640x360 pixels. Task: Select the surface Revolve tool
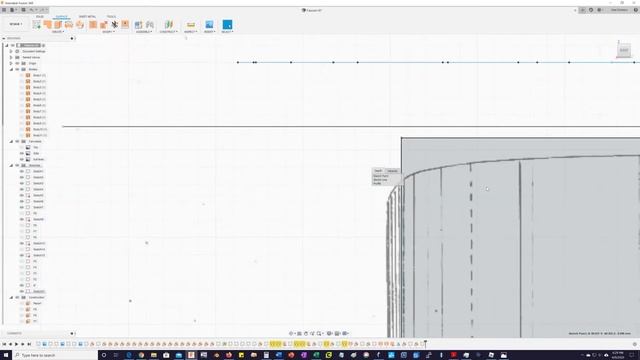58,24
